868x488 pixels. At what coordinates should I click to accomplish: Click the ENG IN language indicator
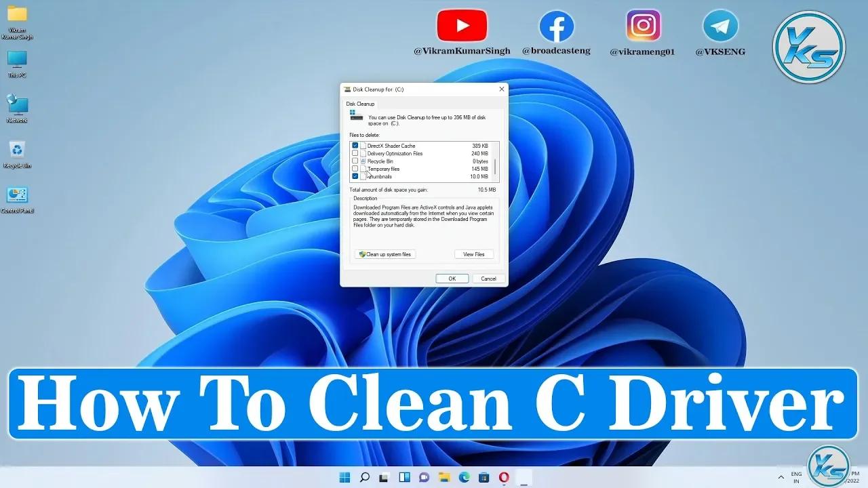pos(797,477)
